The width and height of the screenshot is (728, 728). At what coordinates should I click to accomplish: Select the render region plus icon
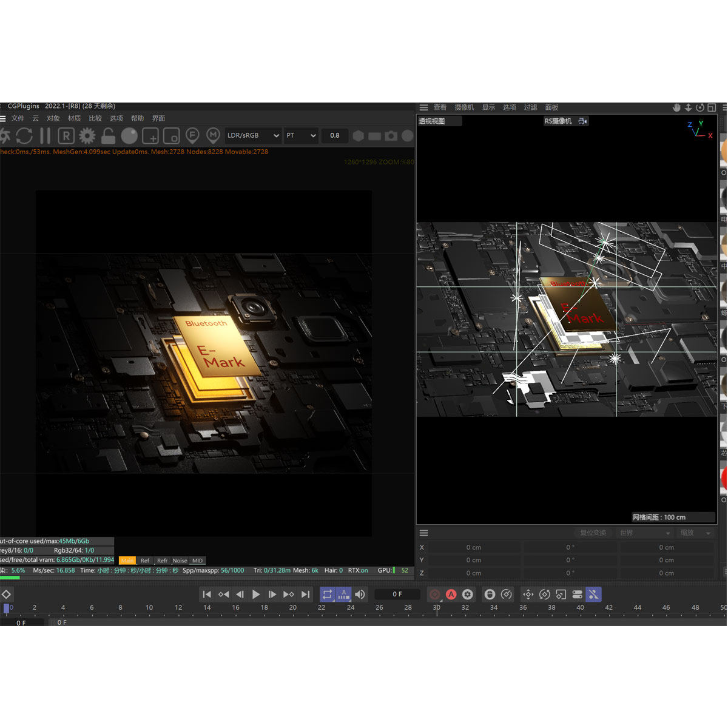point(150,135)
